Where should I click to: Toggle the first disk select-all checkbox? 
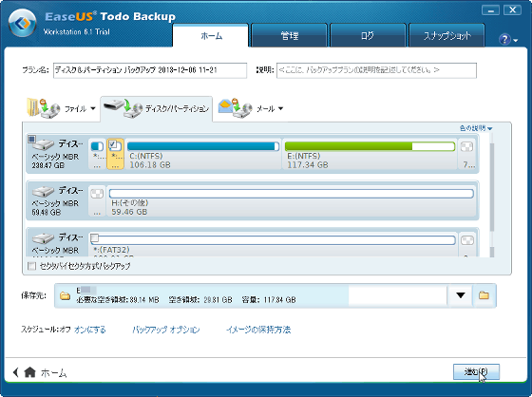[x=31, y=139]
